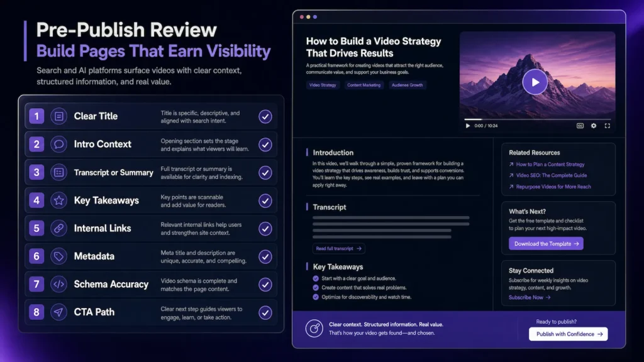Click arrow icon beside Video SEO: The Complete Guide

point(511,175)
